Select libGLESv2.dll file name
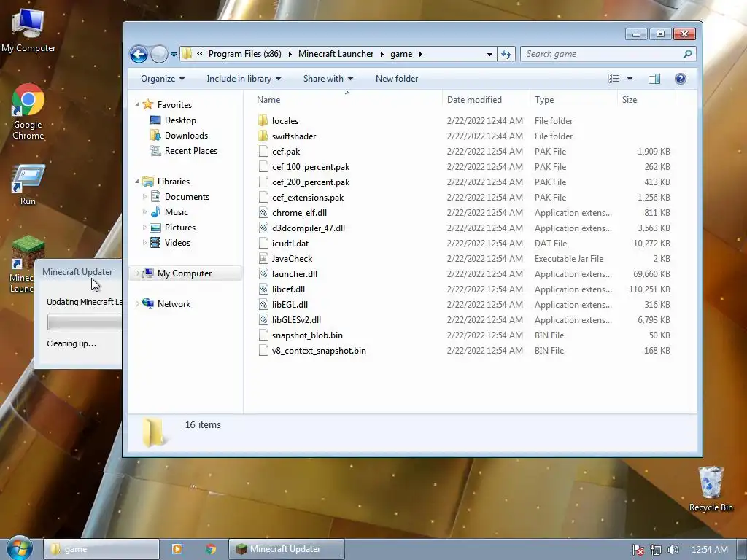Image resolution: width=747 pixels, height=560 pixels. click(296, 320)
